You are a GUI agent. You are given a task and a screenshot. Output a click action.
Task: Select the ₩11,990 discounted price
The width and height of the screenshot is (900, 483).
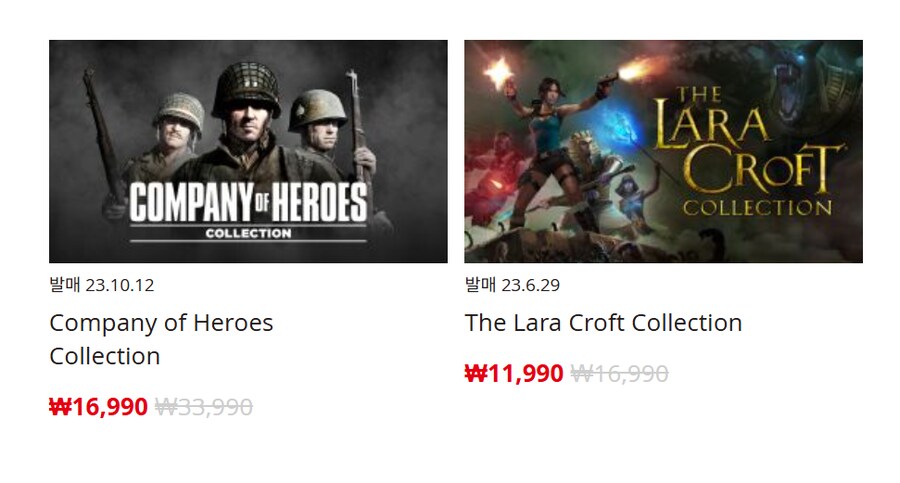(x=514, y=374)
